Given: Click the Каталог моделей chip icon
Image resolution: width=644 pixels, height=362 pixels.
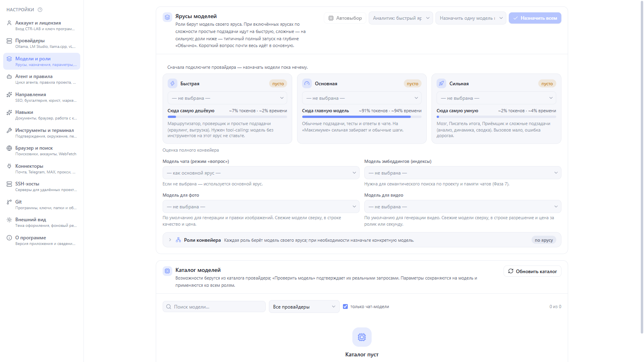Looking at the screenshot, I should (167, 271).
